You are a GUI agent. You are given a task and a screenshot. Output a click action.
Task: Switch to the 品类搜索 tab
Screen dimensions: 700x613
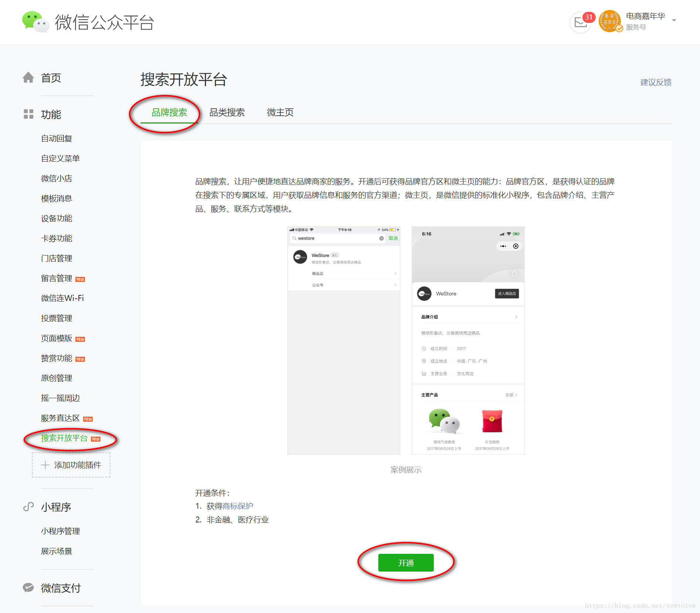[227, 112]
